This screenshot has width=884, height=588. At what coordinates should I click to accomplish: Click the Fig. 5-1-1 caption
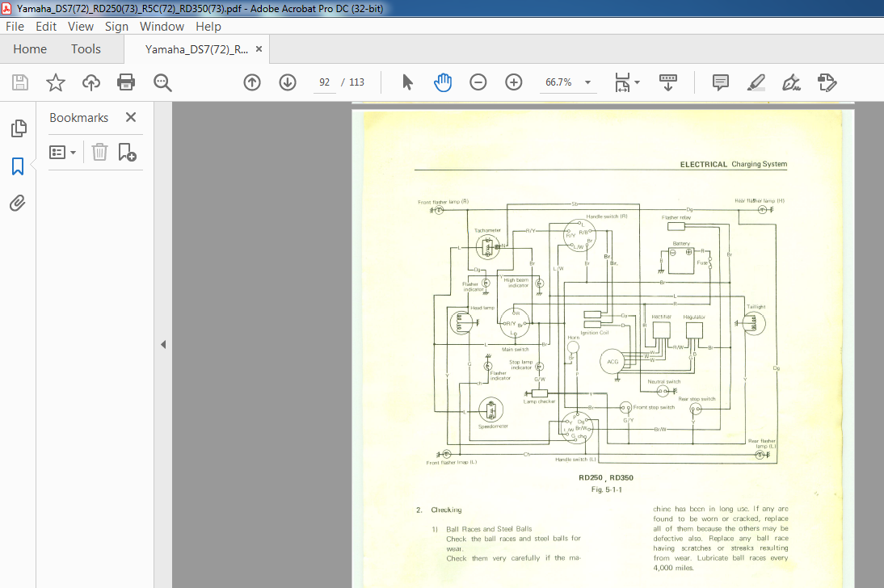(607, 489)
